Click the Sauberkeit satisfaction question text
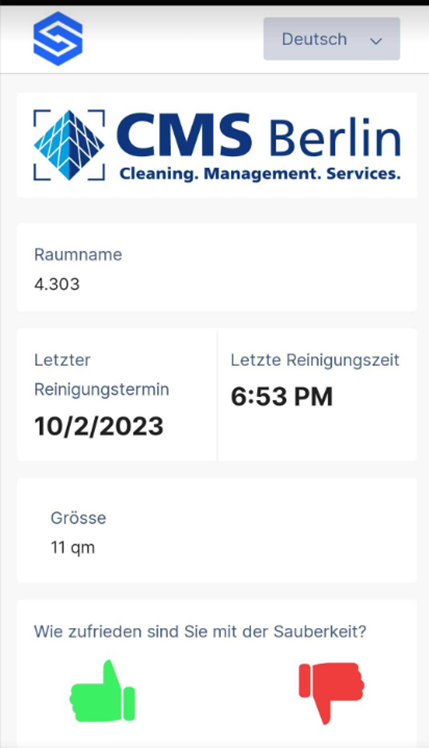This screenshot has height=748, width=429. (x=200, y=632)
